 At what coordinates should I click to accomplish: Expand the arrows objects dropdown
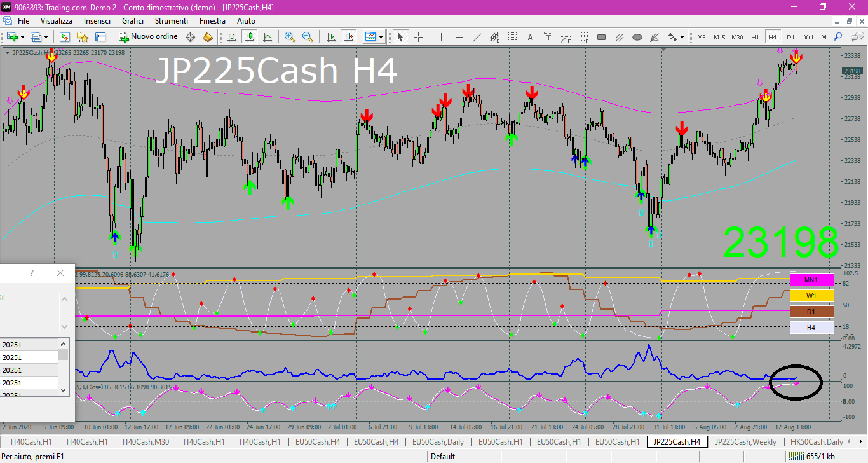pos(682,37)
